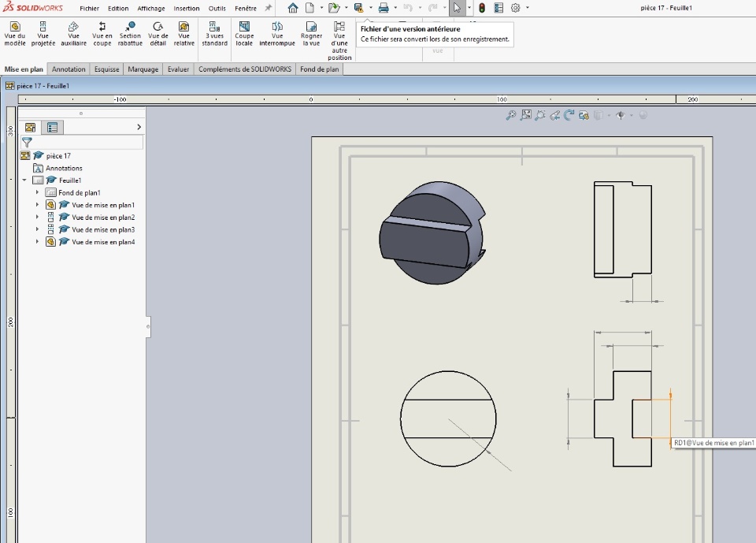Activate the Vue auxiliaire tool
Viewport: 756px width, 543px height.
(73, 34)
